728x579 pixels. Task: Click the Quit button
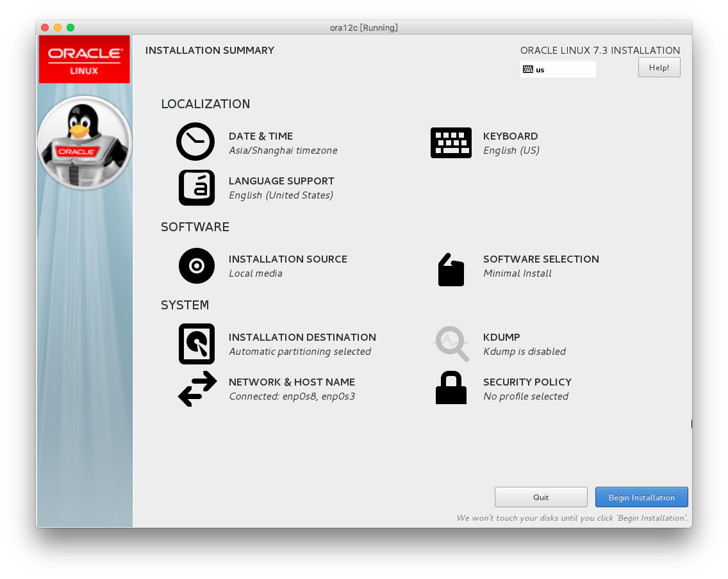541,498
